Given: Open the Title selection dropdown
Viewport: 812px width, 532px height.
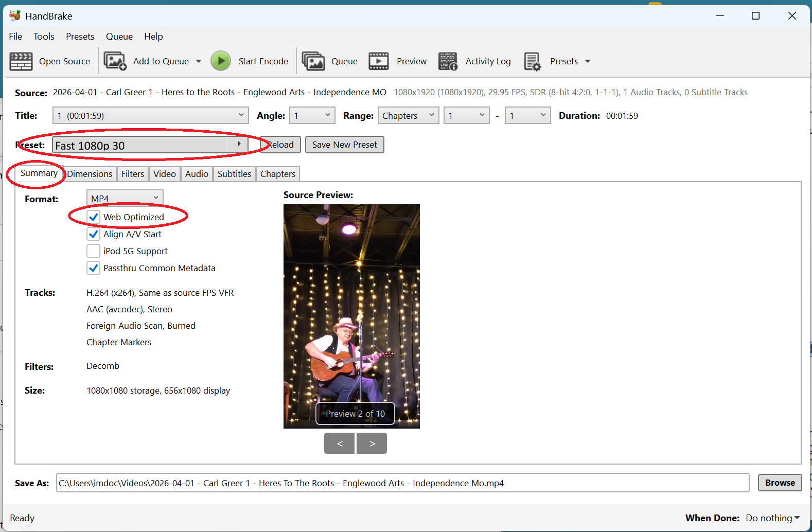Looking at the screenshot, I should pos(150,116).
